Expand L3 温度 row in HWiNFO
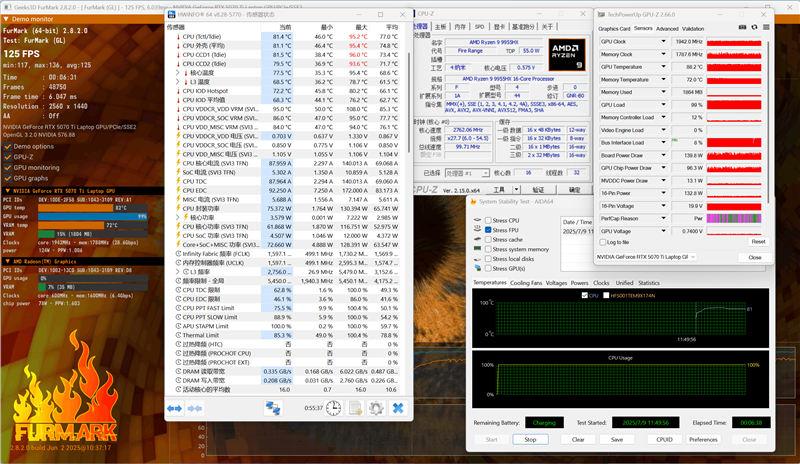Image resolution: width=800 pixels, height=464 pixels. 178,82
